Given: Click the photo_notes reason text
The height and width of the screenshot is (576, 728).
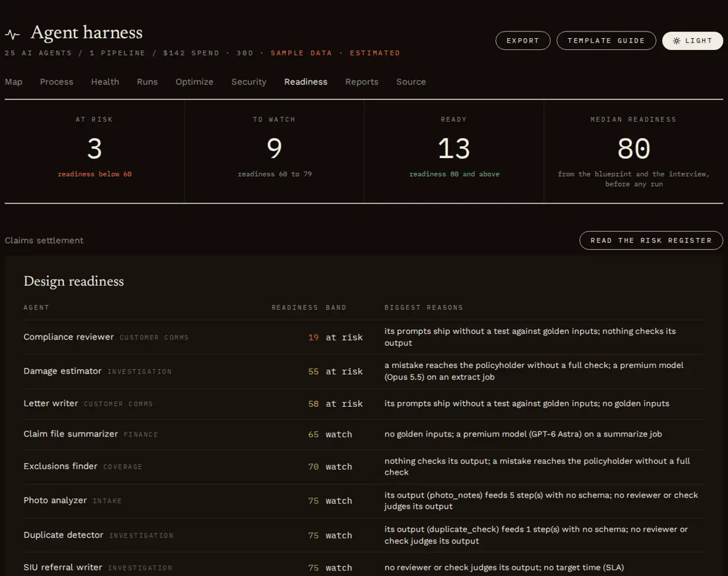Looking at the screenshot, I should coord(541,501).
